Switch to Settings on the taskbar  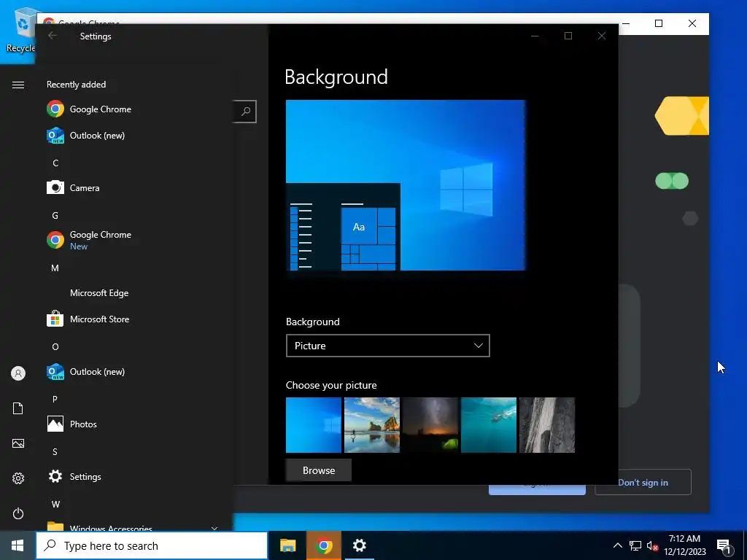tap(359, 545)
